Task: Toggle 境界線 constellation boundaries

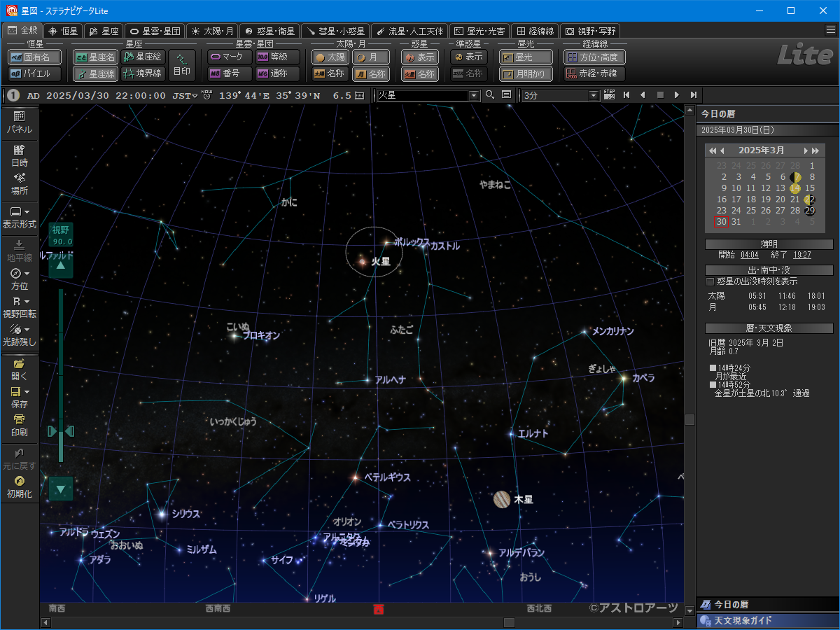Action: pos(143,73)
